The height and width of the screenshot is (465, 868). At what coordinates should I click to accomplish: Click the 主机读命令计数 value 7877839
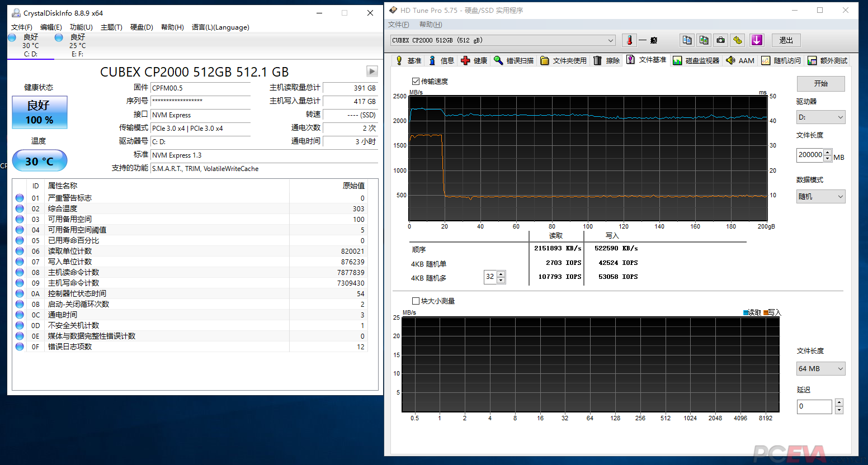(351, 272)
